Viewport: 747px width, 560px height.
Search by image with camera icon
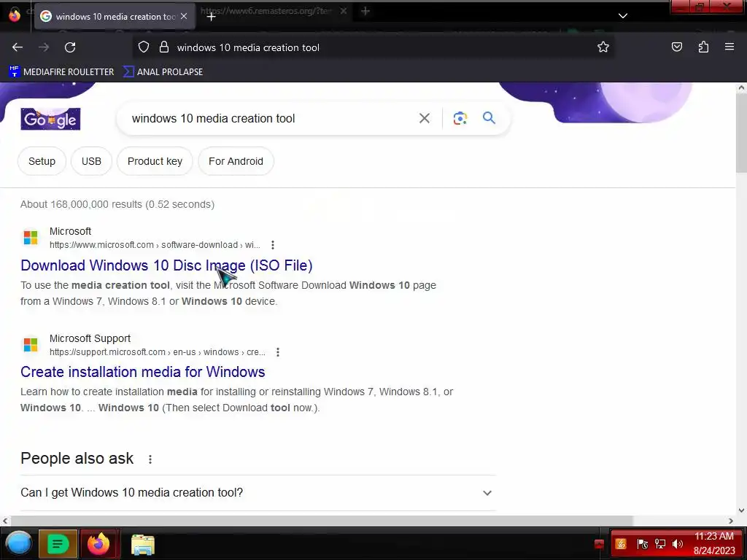[x=460, y=118]
